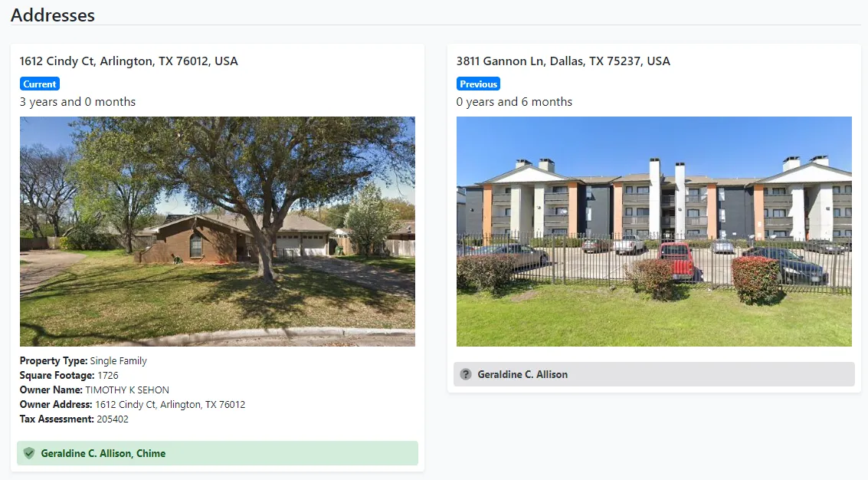Click the blue Current badge
The image size is (868, 480).
pos(40,84)
